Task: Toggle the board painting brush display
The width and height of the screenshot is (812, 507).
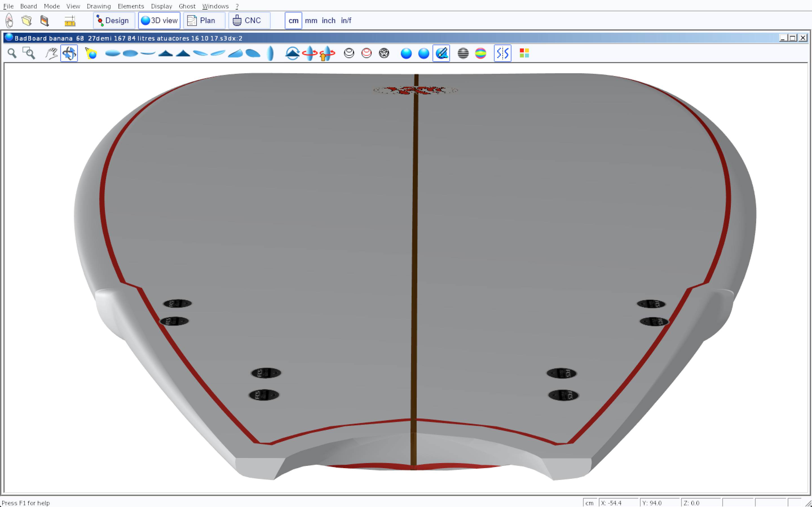Action: [441, 53]
